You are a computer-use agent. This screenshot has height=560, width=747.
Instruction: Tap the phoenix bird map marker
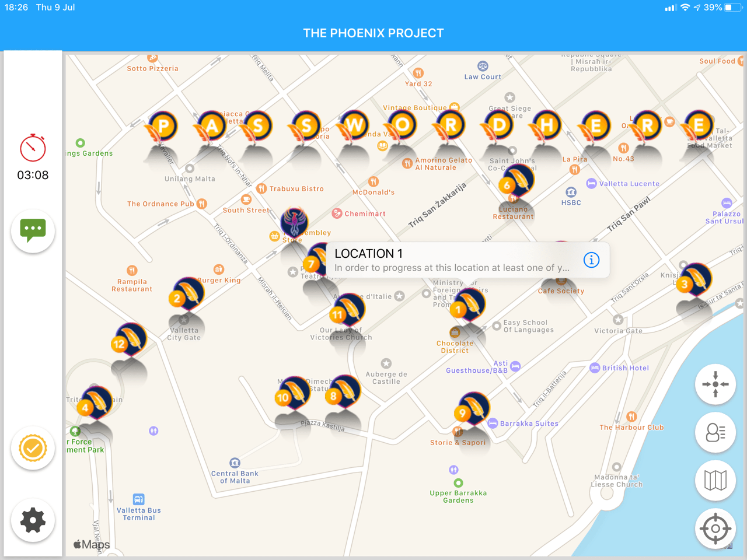click(x=294, y=223)
